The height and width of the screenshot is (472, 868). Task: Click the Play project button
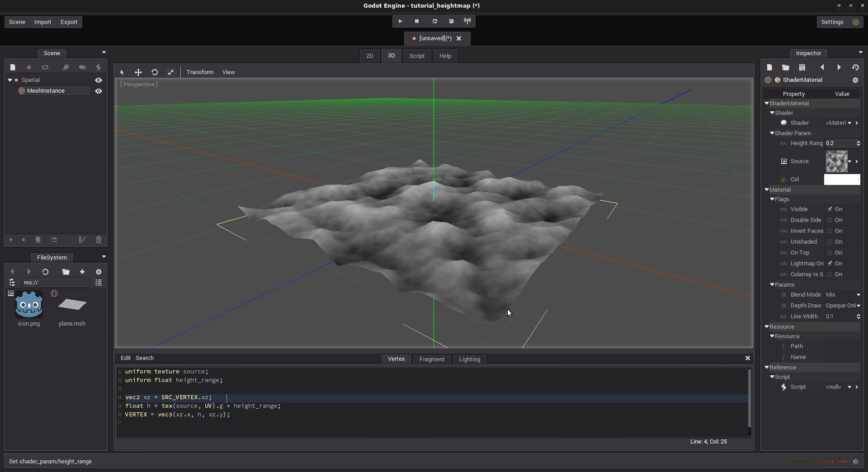click(400, 21)
